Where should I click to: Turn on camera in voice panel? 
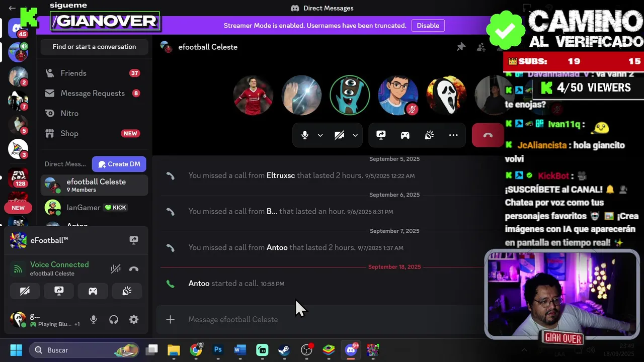pos(25,291)
